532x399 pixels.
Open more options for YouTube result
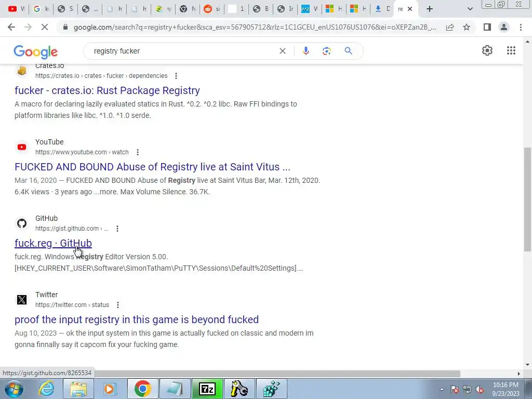point(137,152)
